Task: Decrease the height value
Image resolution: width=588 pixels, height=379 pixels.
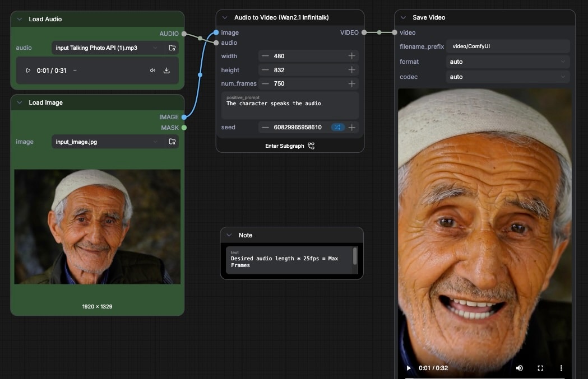Action: tap(265, 70)
